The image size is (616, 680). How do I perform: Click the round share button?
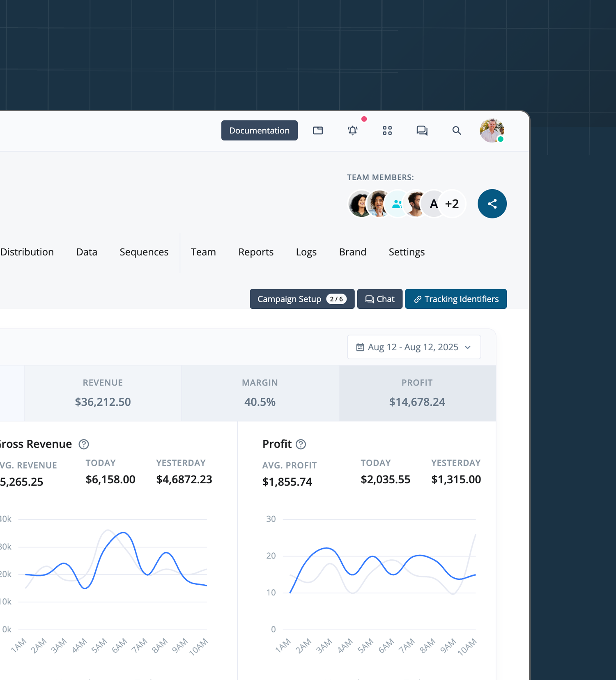click(492, 204)
